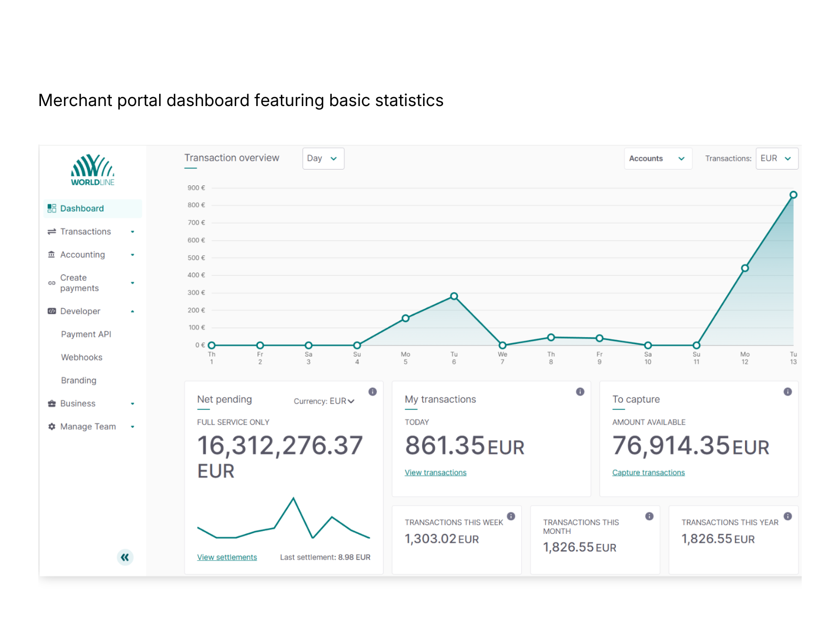Click the View transactions link
Image resolution: width=840 pixels, height=630 pixels.
coord(435,472)
